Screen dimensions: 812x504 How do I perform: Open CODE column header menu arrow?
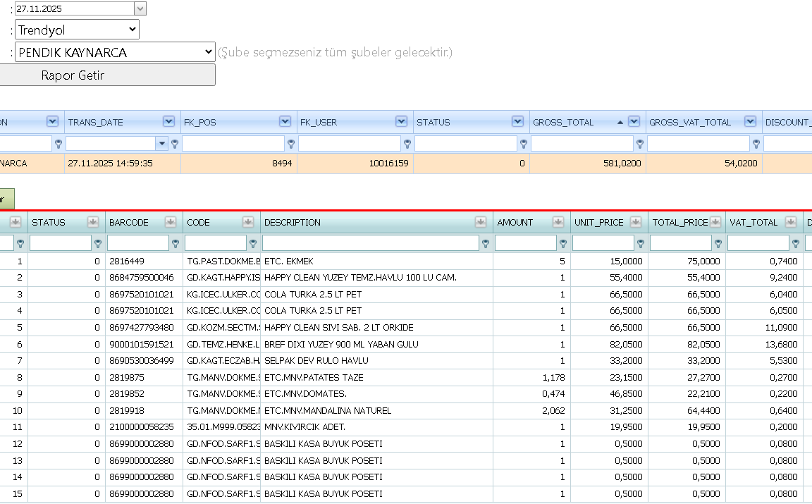(248, 222)
